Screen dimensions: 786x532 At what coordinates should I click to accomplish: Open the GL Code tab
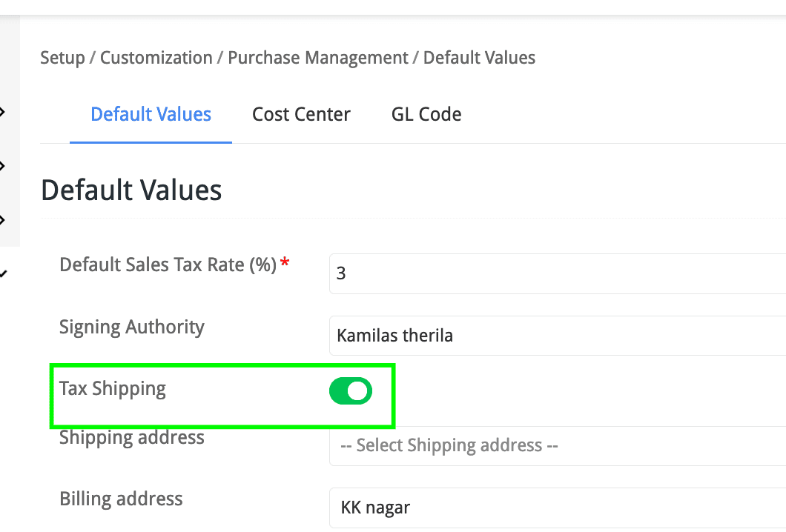[426, 115]
